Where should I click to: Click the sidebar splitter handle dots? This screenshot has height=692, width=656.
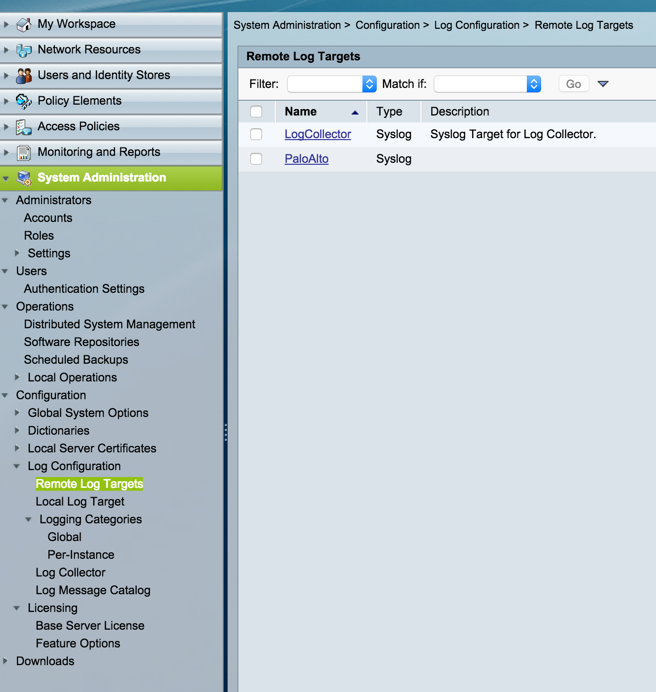226,432
